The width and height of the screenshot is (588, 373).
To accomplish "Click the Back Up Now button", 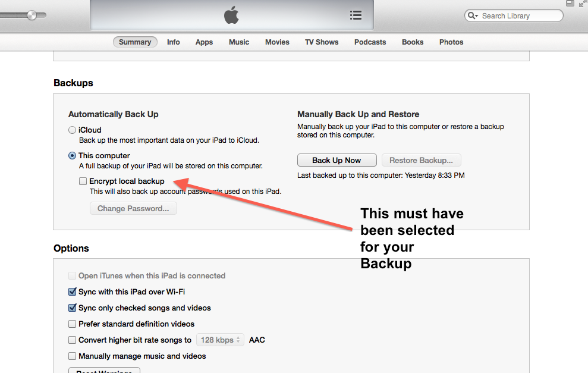I will (337, 160).
